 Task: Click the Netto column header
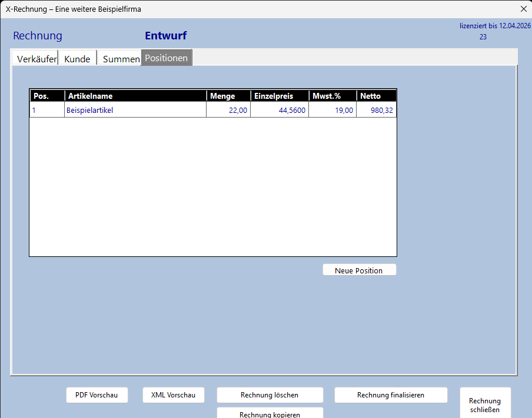pos(376,96)
